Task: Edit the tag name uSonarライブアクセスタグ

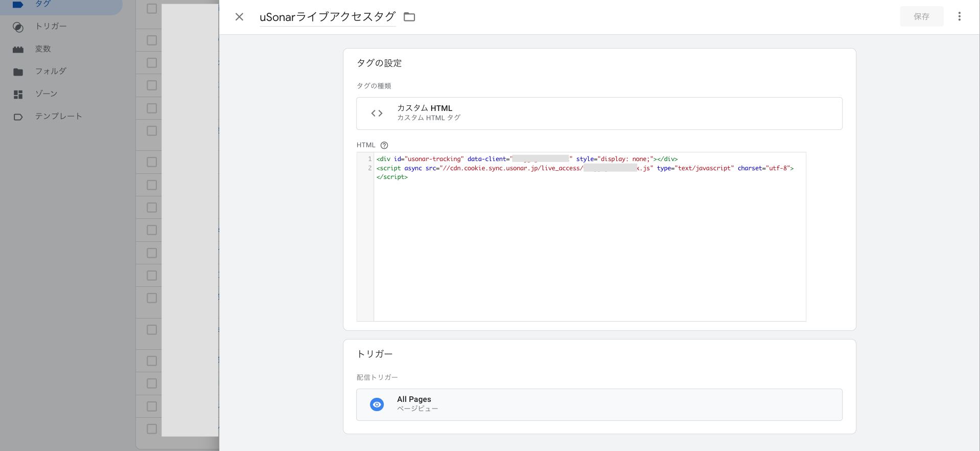Action: (x=328, y=17)
